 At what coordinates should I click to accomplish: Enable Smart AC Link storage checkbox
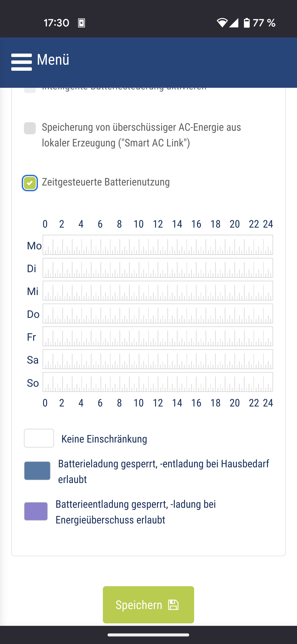pyautogui.click(x=30, y=128)
